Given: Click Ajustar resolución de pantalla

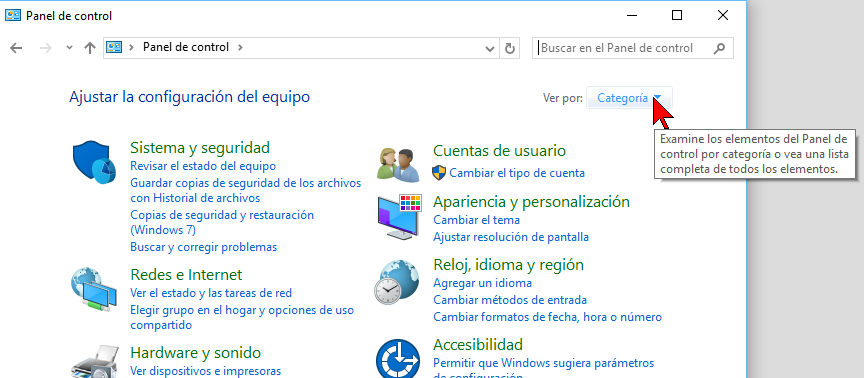Looking at the screenshot, I should click(511, 237).
